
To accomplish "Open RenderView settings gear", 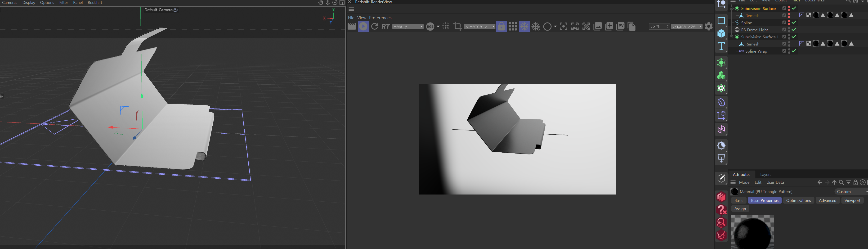I will (x=709, y=26).
